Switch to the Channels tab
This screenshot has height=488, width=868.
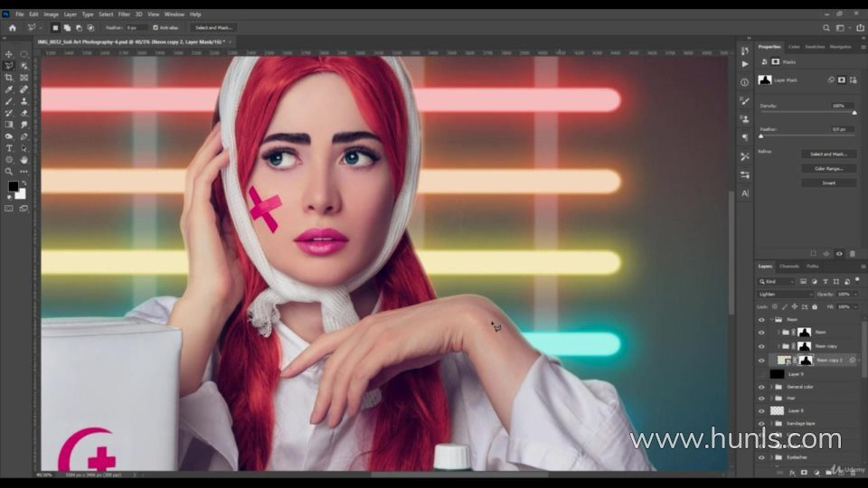(788, 267)
